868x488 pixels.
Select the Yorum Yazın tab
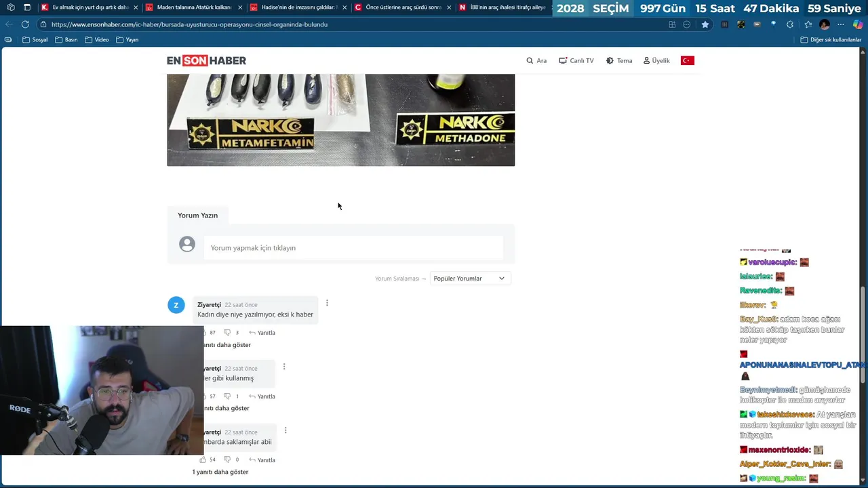[197, 216]
